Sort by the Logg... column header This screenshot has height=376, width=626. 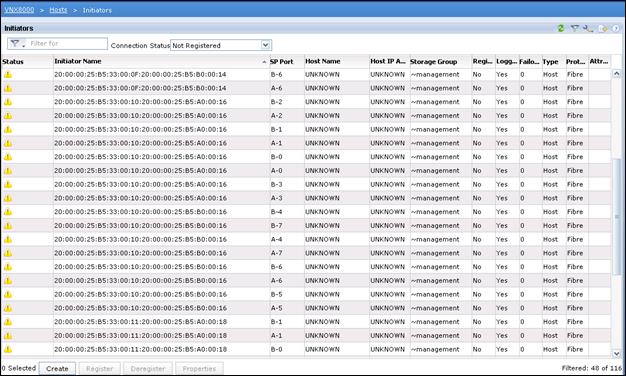coord(507,61)
